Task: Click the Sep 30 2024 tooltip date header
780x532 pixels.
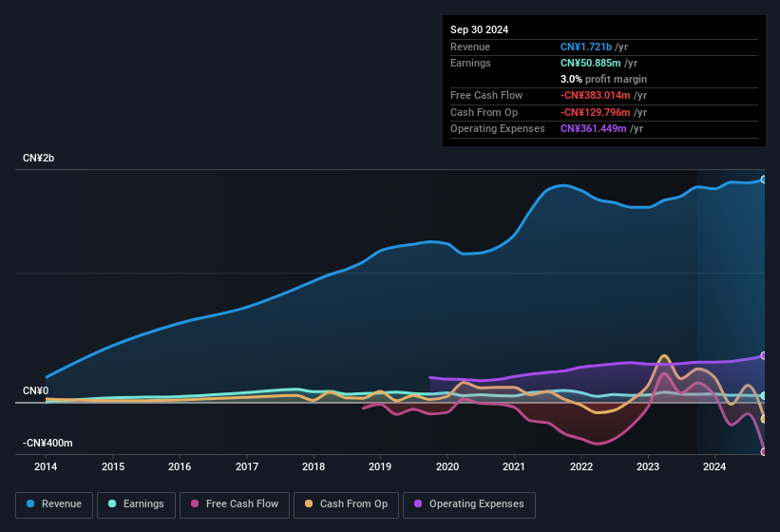Action: tap(479, 29)
